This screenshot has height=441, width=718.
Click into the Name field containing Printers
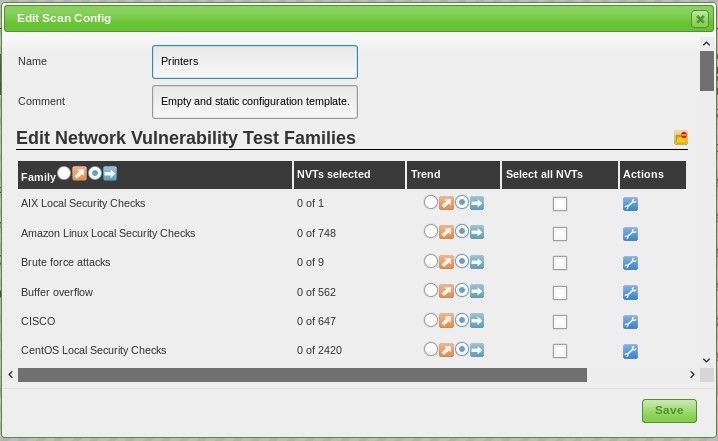click(x=255, y=62)
